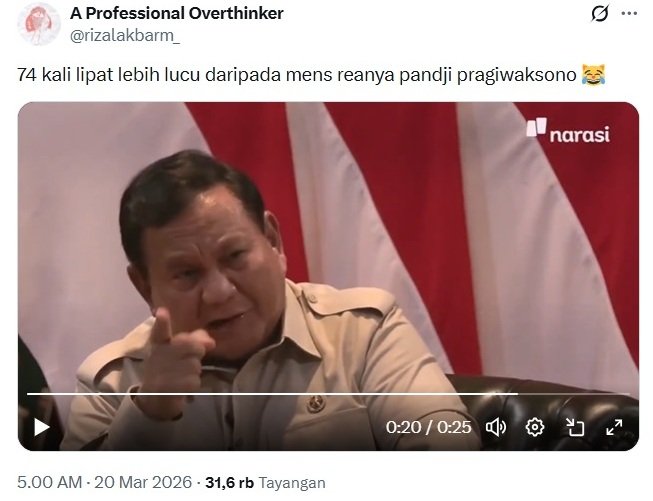Click the narasi watermark logo on video
Image resolution: width=653 pixels, height=501 pixels.
coord(568,131)
